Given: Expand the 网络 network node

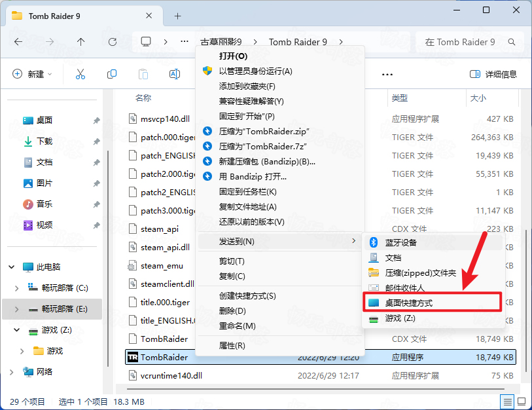Looking at the screenshot, I should (x=12, y=372).
